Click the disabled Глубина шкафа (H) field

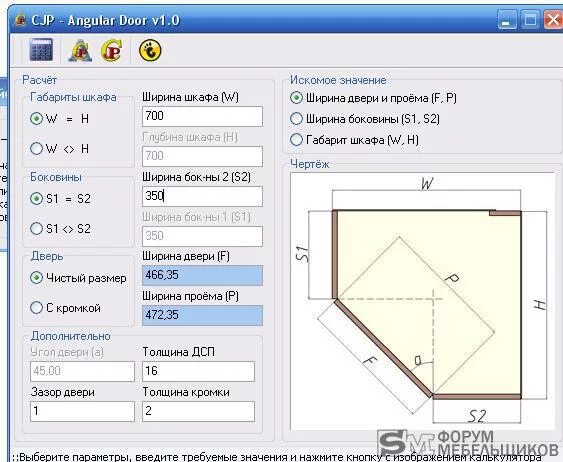202,156
